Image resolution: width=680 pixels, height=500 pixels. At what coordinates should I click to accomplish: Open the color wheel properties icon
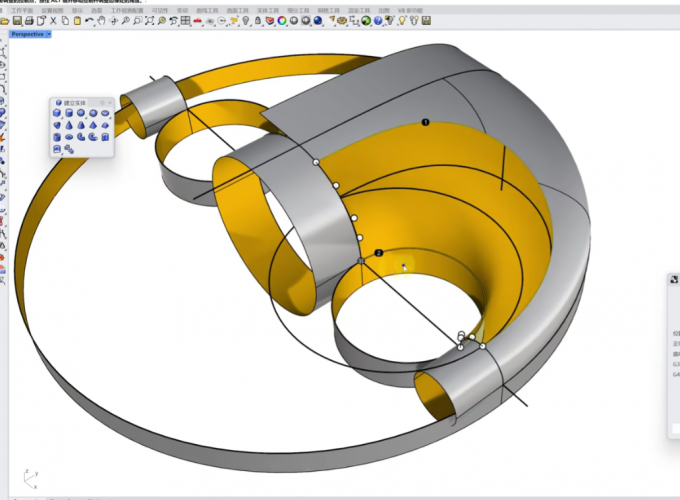click(x=282, y=21)
